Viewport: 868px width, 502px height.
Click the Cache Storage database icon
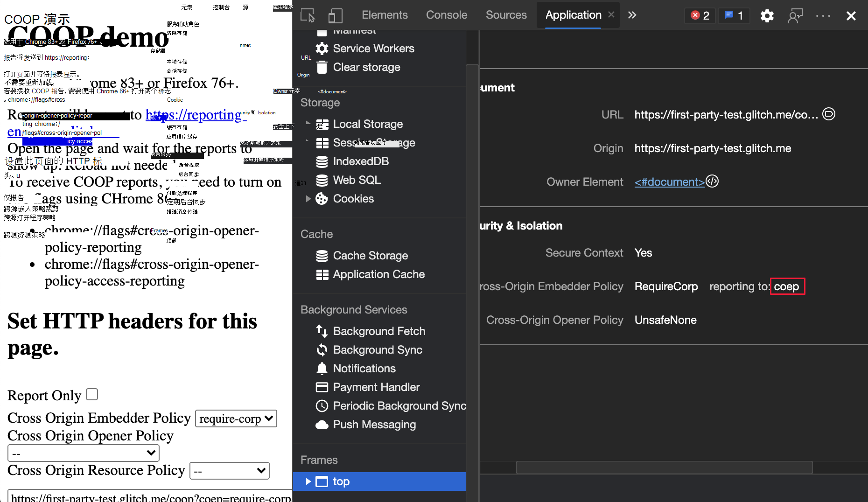tap(322, 256)
